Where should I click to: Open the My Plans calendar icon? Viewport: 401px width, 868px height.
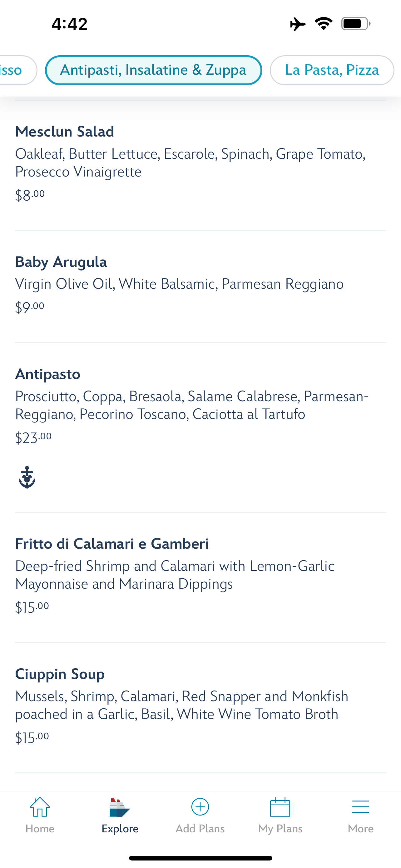point(280,807)
